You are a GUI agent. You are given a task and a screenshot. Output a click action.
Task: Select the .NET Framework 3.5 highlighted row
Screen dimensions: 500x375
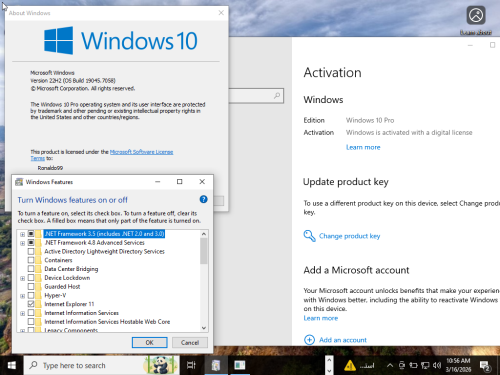[104, 234]
